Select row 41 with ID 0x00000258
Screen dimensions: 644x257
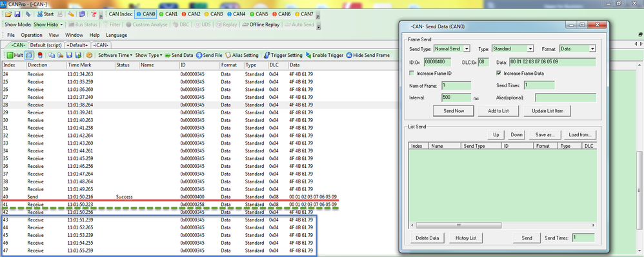(x=170, y=204)
